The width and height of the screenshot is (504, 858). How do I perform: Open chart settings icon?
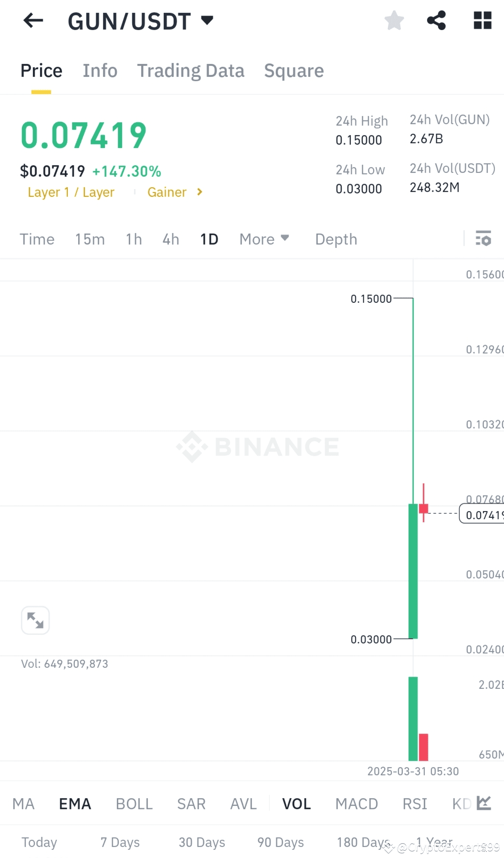tap(483, 238)
